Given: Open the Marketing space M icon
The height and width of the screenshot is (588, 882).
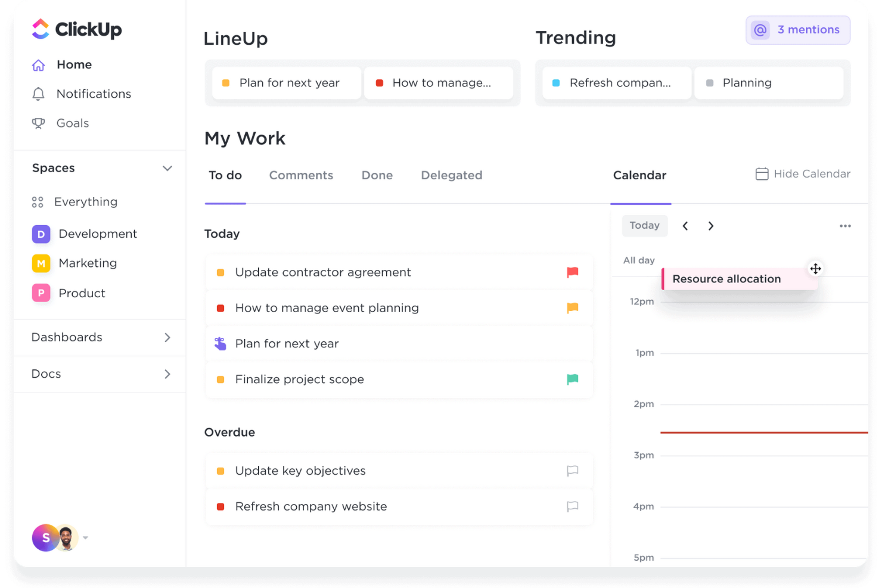Looking at the screenshot, I should coord(41,263).
